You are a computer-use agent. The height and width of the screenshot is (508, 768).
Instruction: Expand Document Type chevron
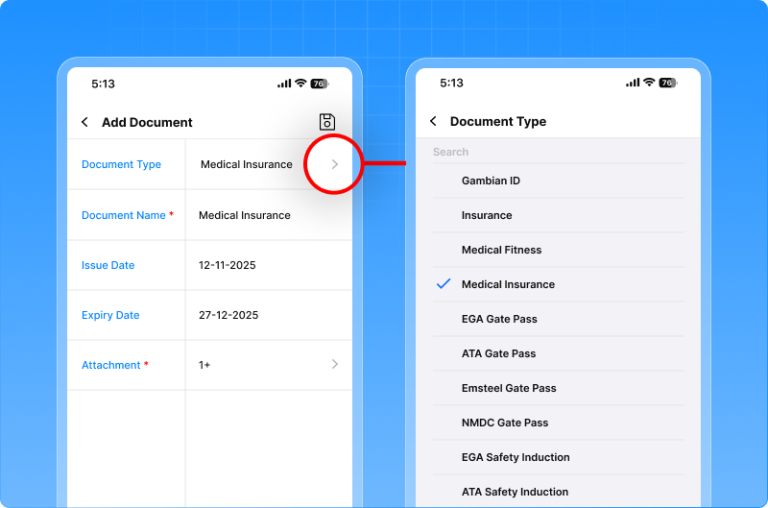[334, 164]
